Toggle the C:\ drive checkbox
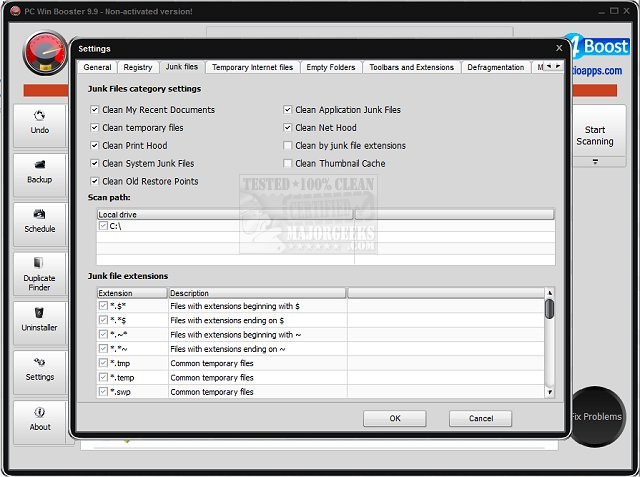The image size is (640, 477). point(103,226)
